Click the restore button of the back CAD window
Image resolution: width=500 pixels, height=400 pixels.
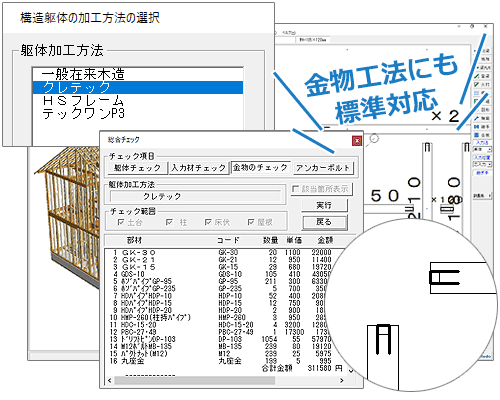(x=472, y=26)
